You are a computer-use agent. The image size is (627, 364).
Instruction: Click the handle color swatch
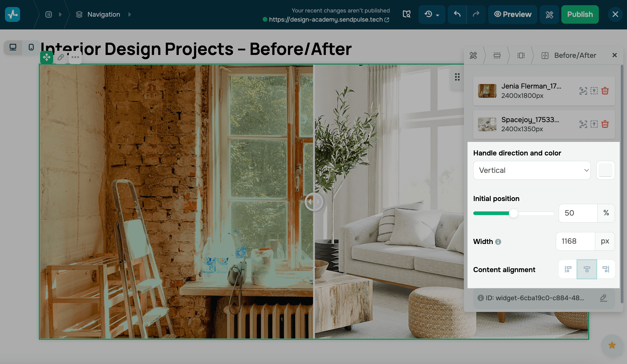[605, 170]
